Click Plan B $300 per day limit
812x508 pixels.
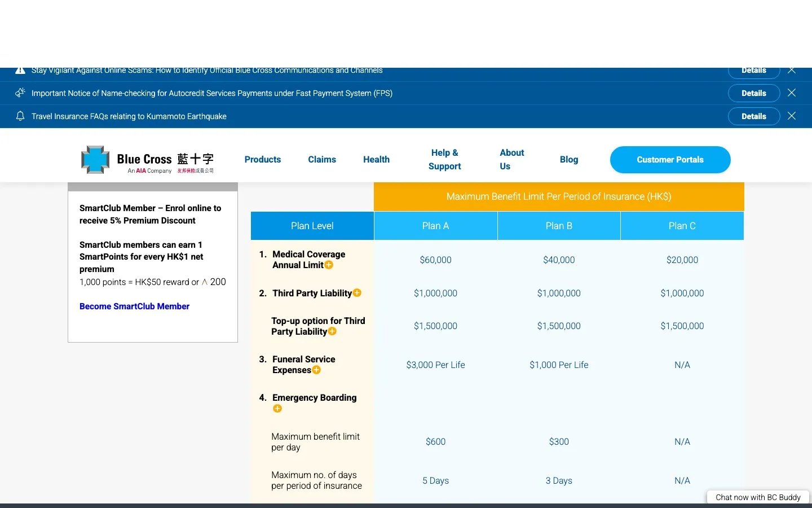pos(559,441)
